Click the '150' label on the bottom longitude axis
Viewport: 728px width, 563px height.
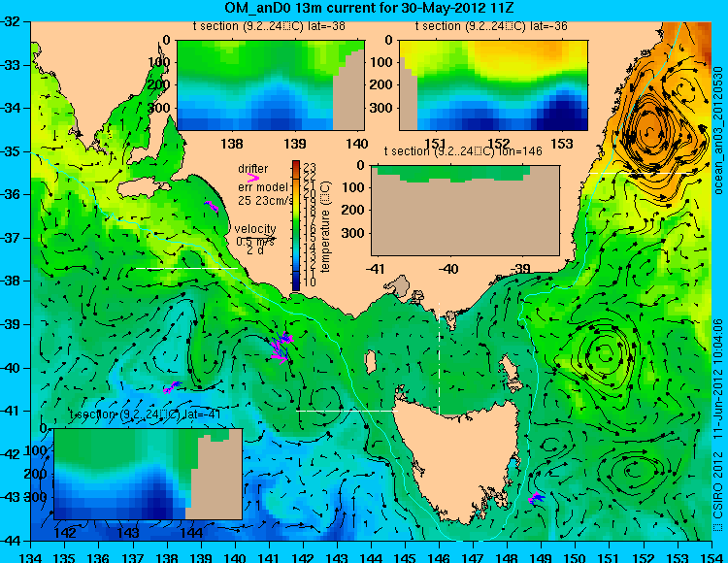tap(576, 556)
